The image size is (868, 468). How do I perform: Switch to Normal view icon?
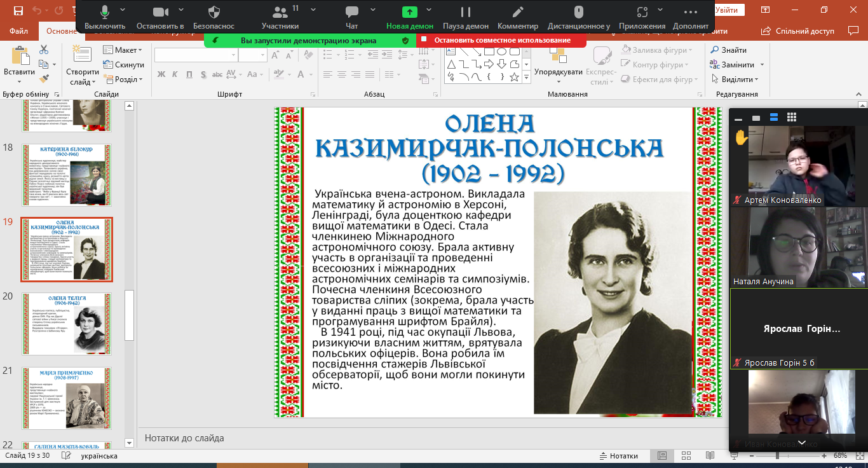coord(662,456)
